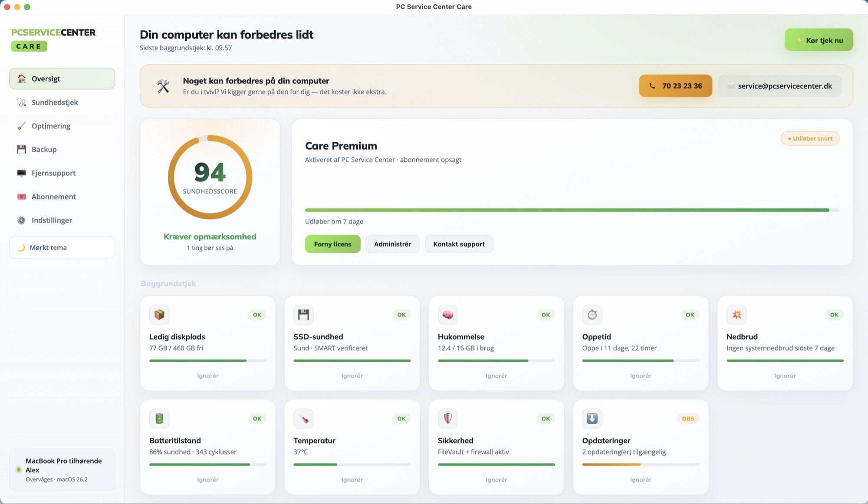Click the gear icon beside Indstillinger

tap(21, 220)
